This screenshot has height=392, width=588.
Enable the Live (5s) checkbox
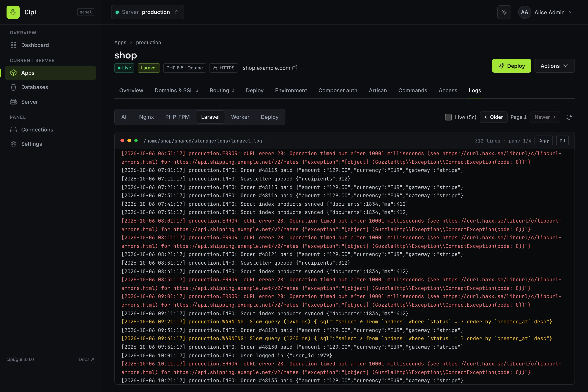click(448, 117)
